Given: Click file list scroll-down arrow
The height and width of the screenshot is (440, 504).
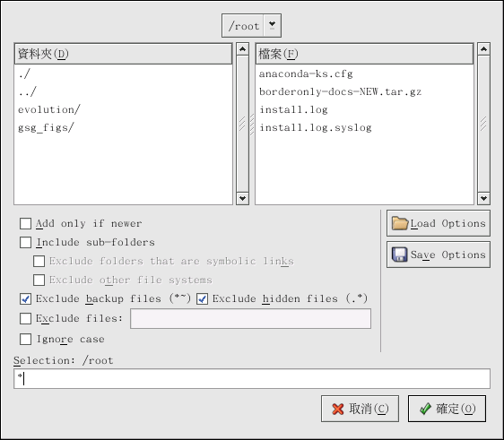Looking at the screenshot, I should (483, 198).
